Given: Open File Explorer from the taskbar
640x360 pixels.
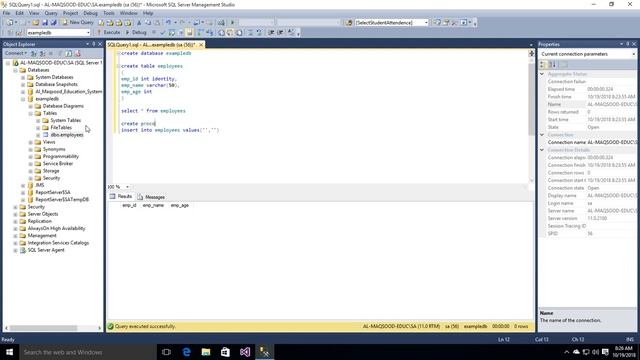Looking at the screenshot, I should pyautogui.click(x=206, y=352).
